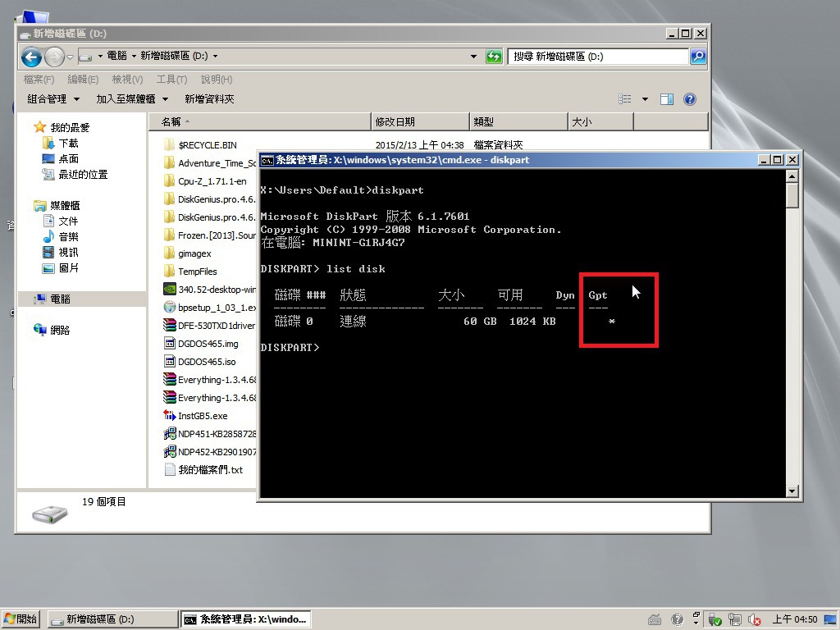Screen dimensions: 840x630
Task: Click the 開始 Start button
Action: pos(21,619)
